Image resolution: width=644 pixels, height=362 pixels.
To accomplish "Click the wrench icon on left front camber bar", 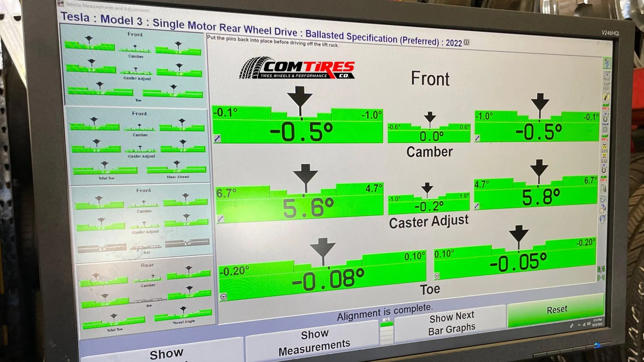I will (217, 138).
